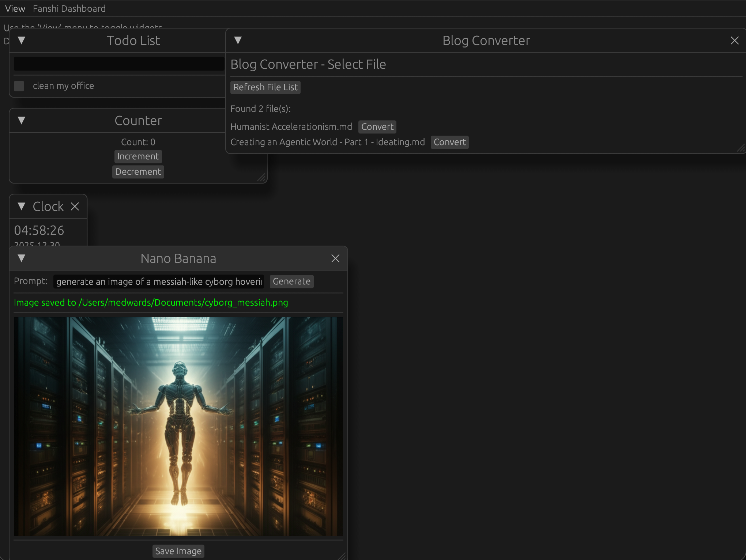Collapse the Clock widget

tap(21, 206)
